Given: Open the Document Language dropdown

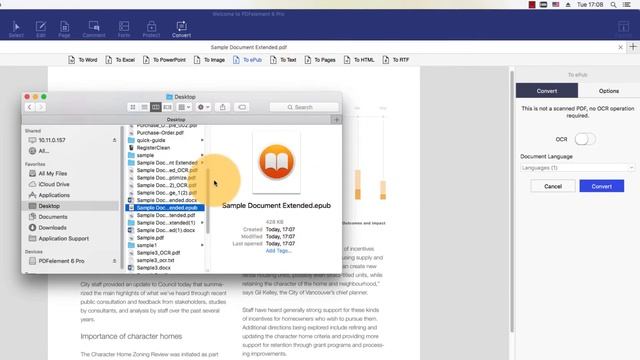Looking at the screenshot, I should click(x=577, y=168).
